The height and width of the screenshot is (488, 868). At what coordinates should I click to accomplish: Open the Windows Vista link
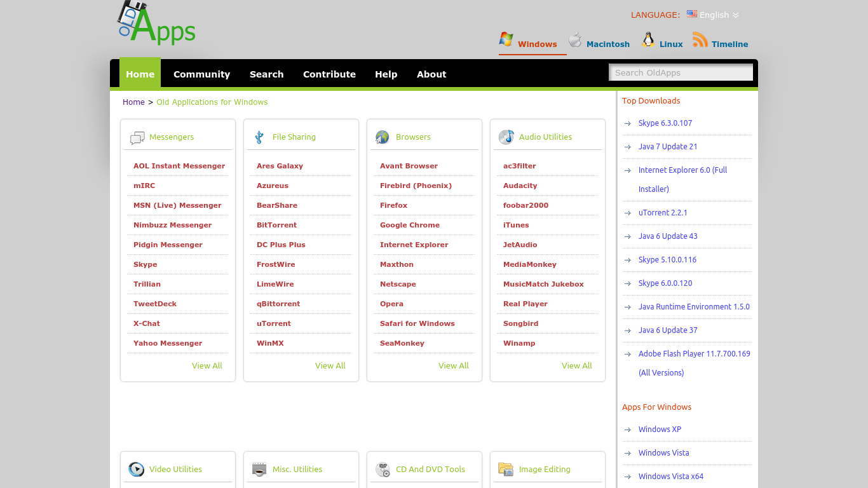pyautogui.click(x=663, y=453)
